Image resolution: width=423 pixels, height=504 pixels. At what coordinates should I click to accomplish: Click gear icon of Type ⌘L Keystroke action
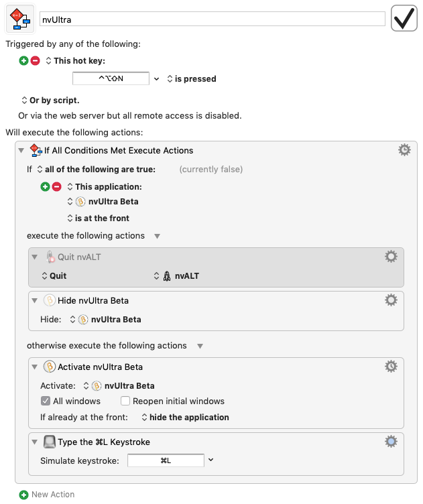391,441
